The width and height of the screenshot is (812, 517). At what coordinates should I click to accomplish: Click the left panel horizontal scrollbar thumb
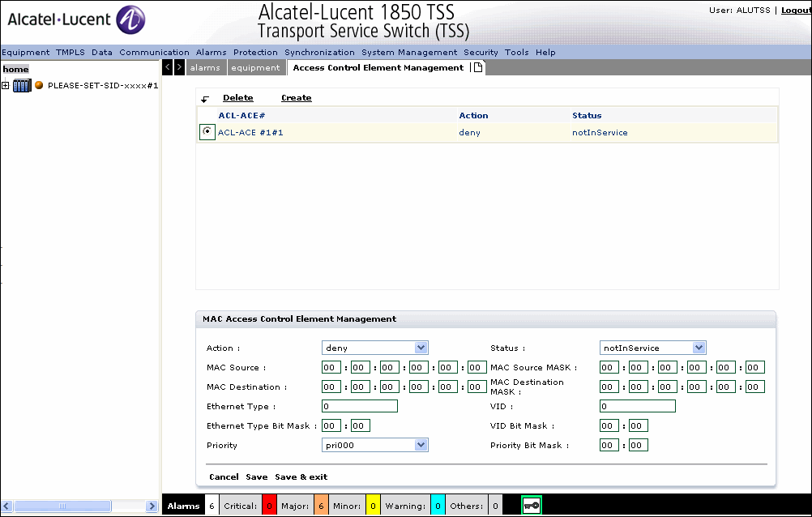(x=62, y=506)
